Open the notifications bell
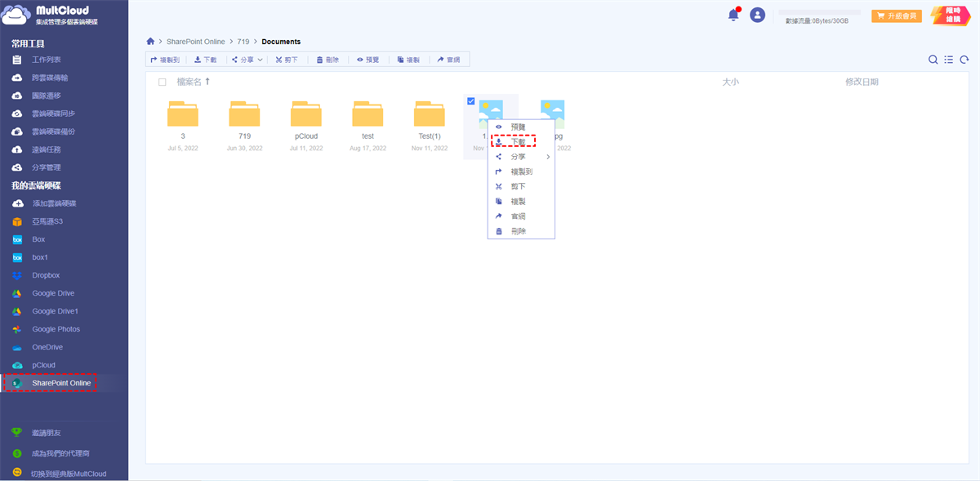The height and width of the screenshot is (481, 980). (x=733, y=15)
